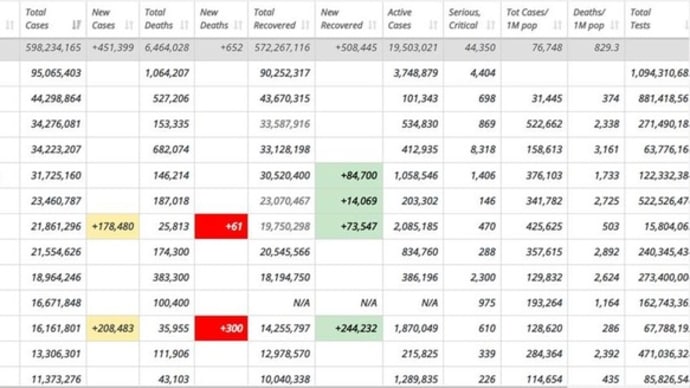This screenshot has width=690, height=388.
Task: Click New Recovered sort icon
Action: pyautogui.click(x=372, y=25)
